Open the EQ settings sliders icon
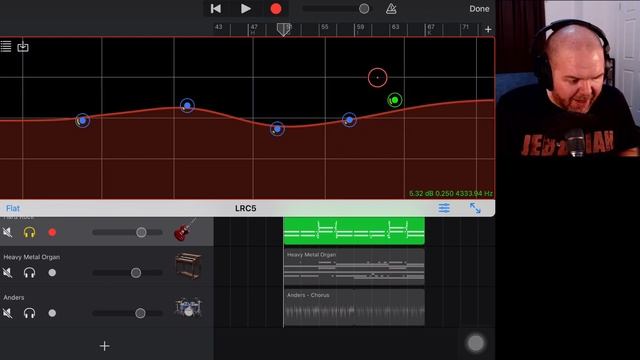 tap(444, 208)
